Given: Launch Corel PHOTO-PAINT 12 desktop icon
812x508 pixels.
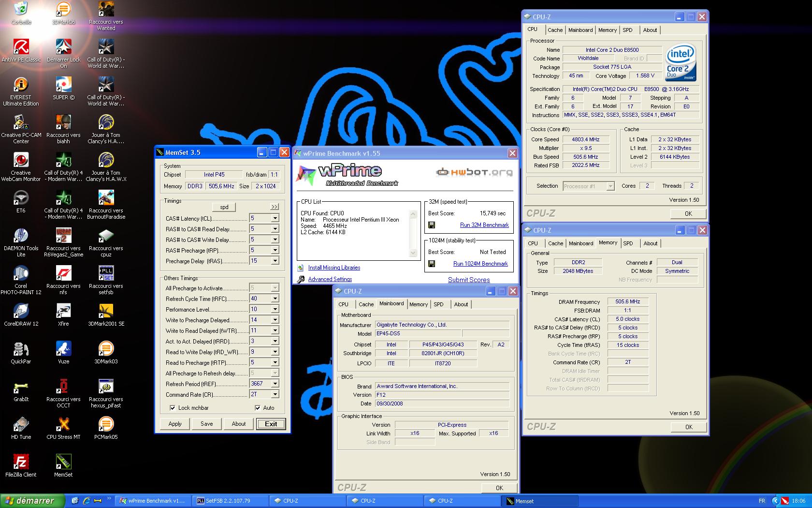Looking at the screenshot, I should point(21,280).
